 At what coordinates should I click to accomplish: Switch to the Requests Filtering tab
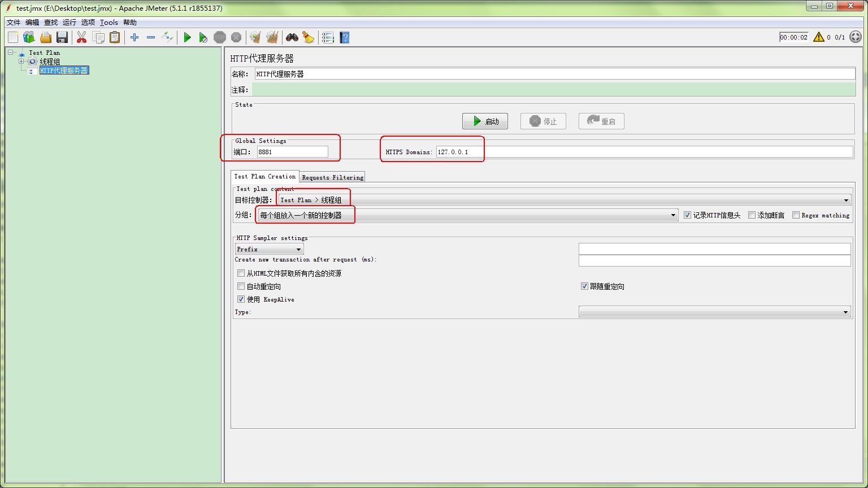332,177
